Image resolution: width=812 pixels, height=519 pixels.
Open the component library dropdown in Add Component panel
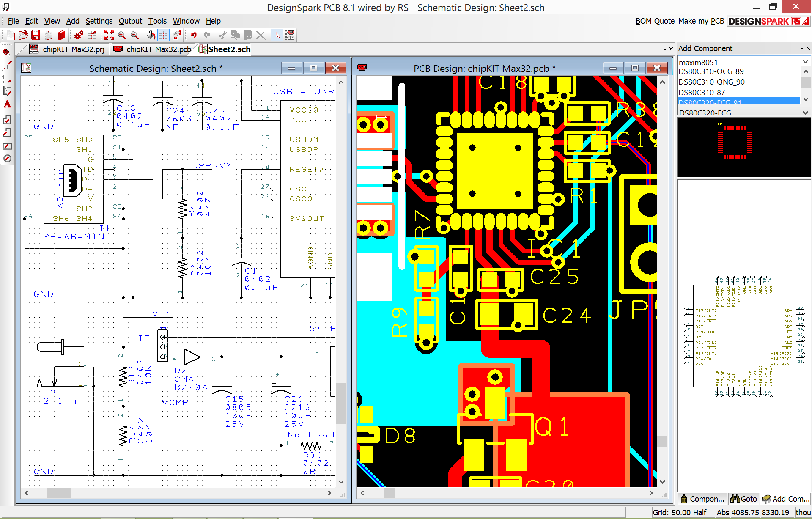click(x=805, y=61)
